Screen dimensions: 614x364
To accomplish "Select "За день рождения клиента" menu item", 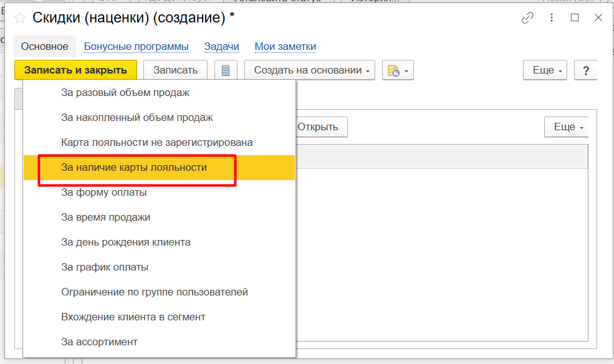I will pos(126,242).
